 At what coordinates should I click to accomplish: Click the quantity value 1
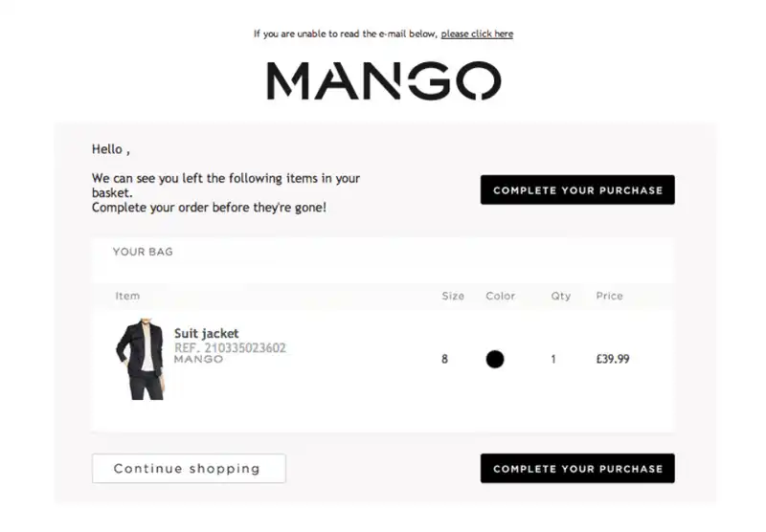tap(553, 359)
